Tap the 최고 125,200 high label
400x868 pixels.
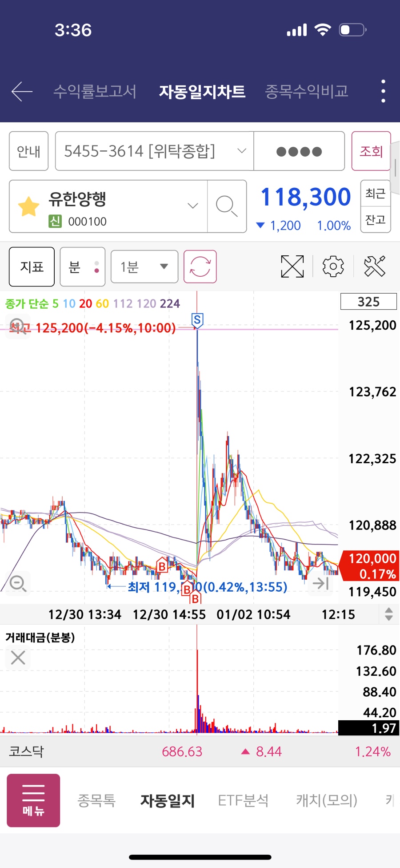tap(93, 328)
